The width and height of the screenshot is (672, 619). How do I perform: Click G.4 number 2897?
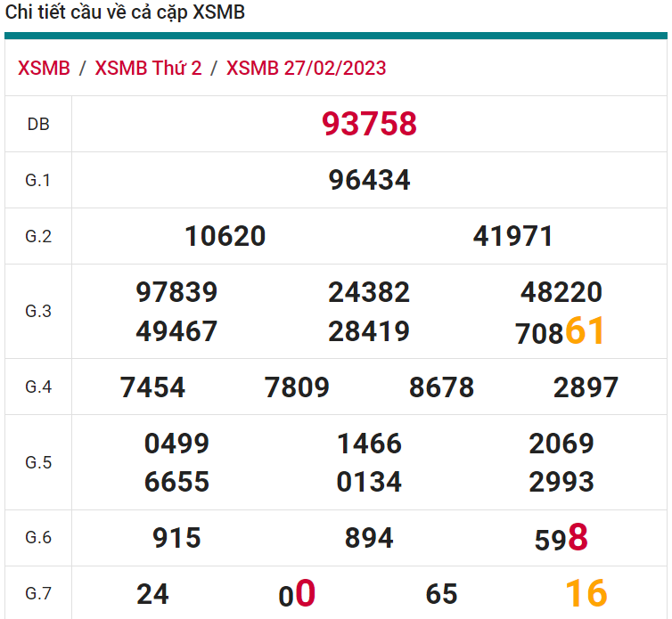coord(586,387)
